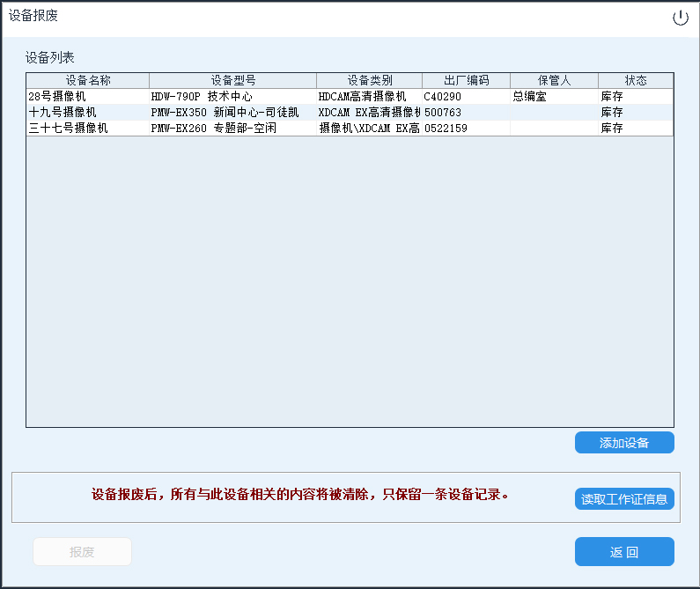Click the 保管人 column header

tap(554, 80)
